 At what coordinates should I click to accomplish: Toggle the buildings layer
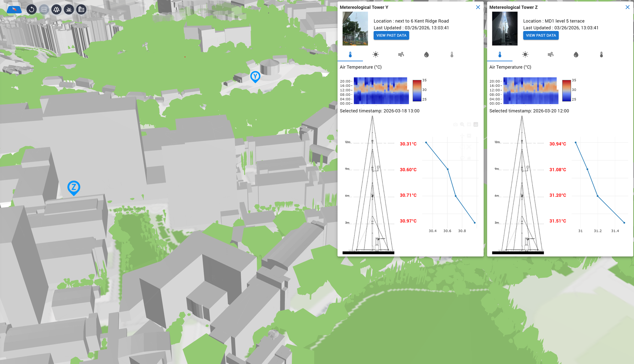point(81,10)
